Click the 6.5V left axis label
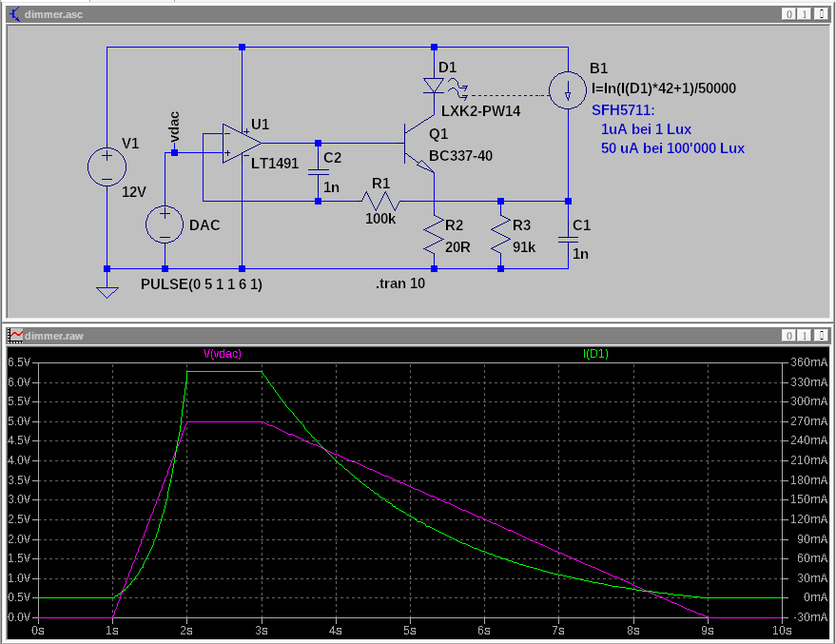The height and width of the screenshot is (644, 836). click(19, 362)
